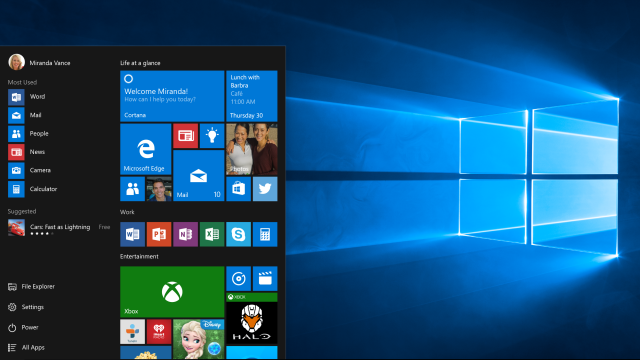Viewport: 640px width, 360px height.
Task: Open the TuneIn radio tile
Action: (132, 331)
